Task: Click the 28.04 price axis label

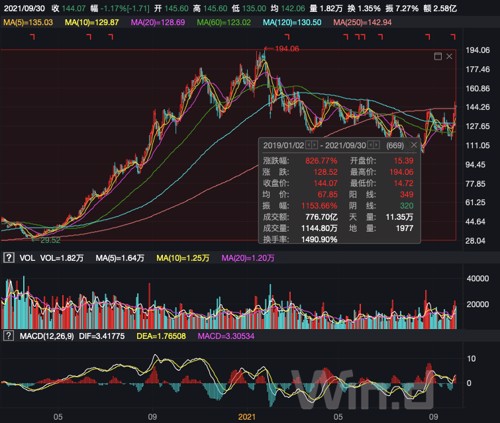Action: (x=475, y=240)
